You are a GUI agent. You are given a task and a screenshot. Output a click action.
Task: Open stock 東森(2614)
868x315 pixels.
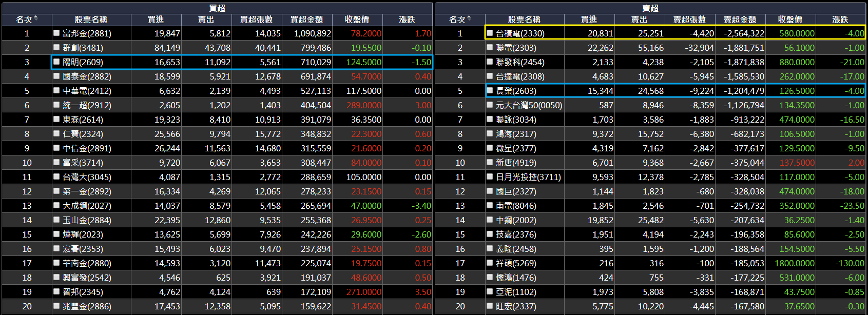[x=83, y=120]
